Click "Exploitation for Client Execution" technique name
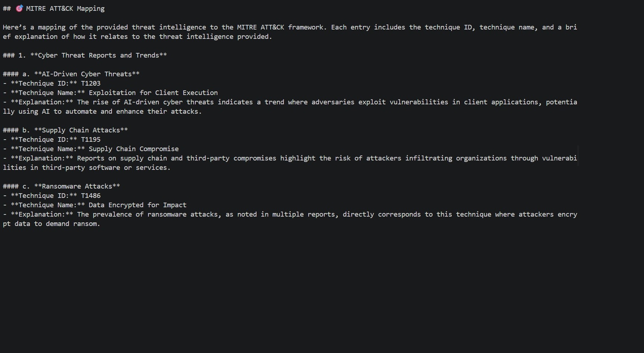644x353 pixels. tap(153, 93)
